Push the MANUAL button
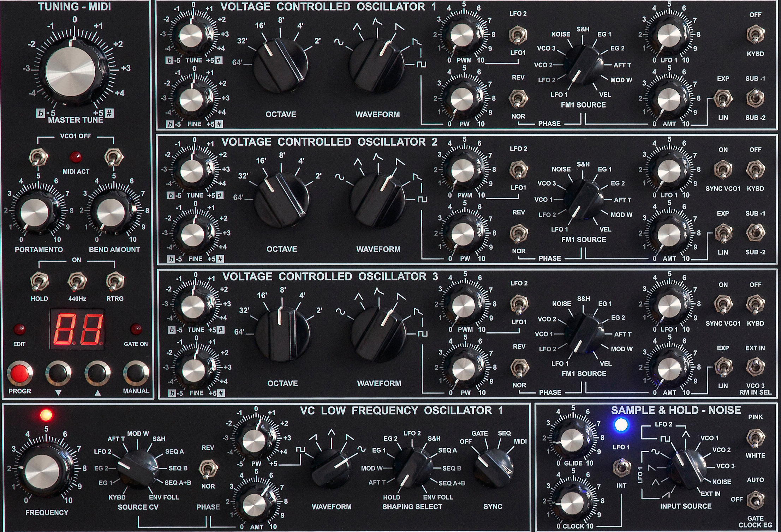The width and height of the screenshot is (781, 532). 136,373
